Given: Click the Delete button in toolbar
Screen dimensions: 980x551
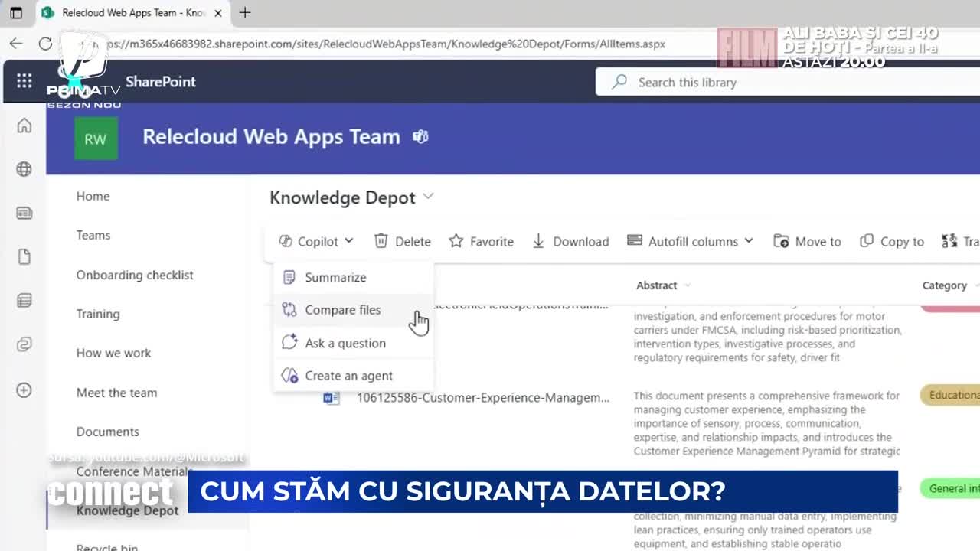Looking at the screenshot, I should pyautogui.click(x=403, y=242).
